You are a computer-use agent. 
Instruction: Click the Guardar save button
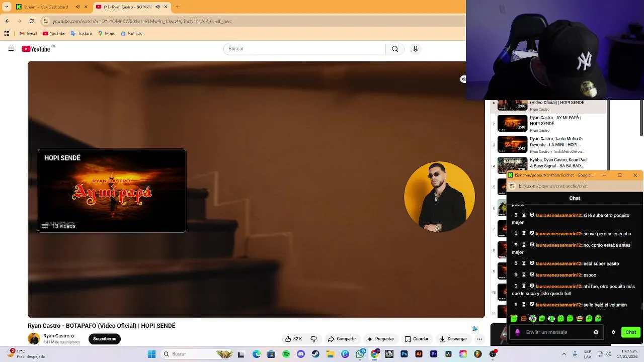(417, 339)
